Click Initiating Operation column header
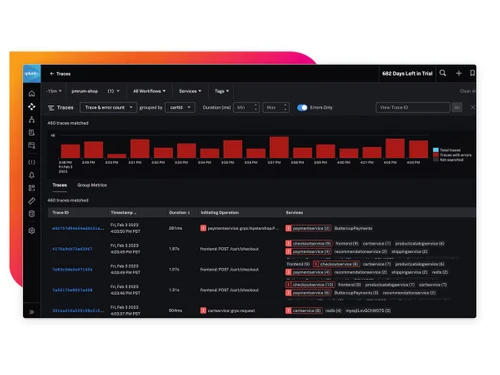 click(x=220, y=212)
